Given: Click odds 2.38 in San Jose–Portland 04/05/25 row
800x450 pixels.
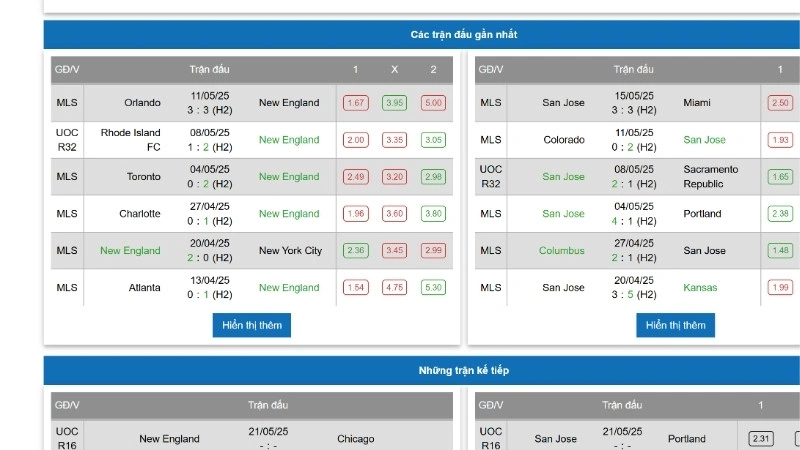Looking at the screenshot, I should point(780,213).
